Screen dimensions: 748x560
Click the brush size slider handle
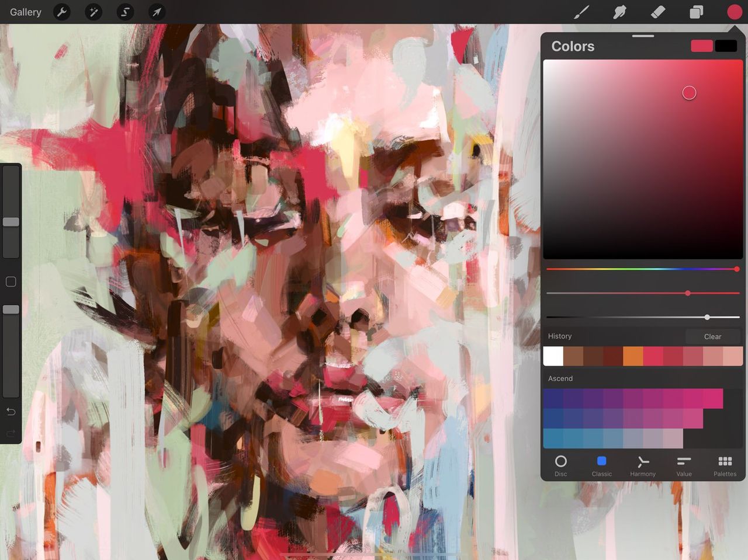(11, 222)
